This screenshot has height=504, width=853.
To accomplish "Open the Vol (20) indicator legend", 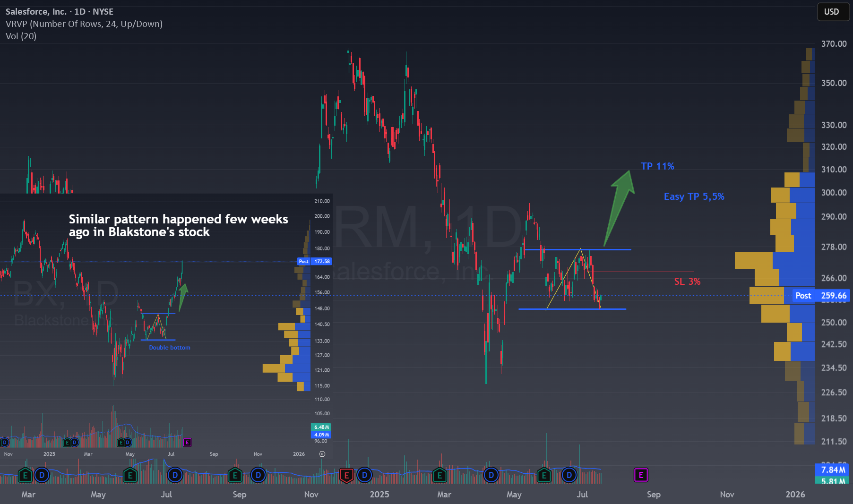I will tap(21, 36).
